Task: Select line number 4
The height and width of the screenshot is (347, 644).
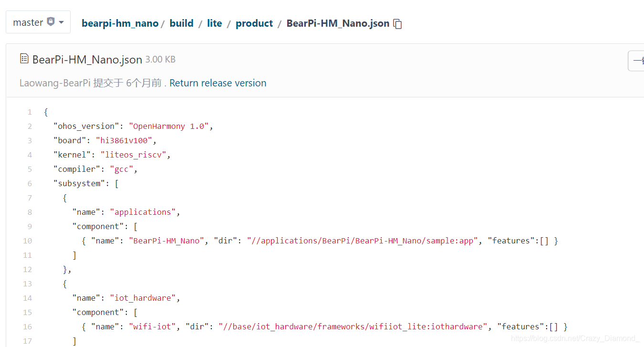Action: pos(30,155)
